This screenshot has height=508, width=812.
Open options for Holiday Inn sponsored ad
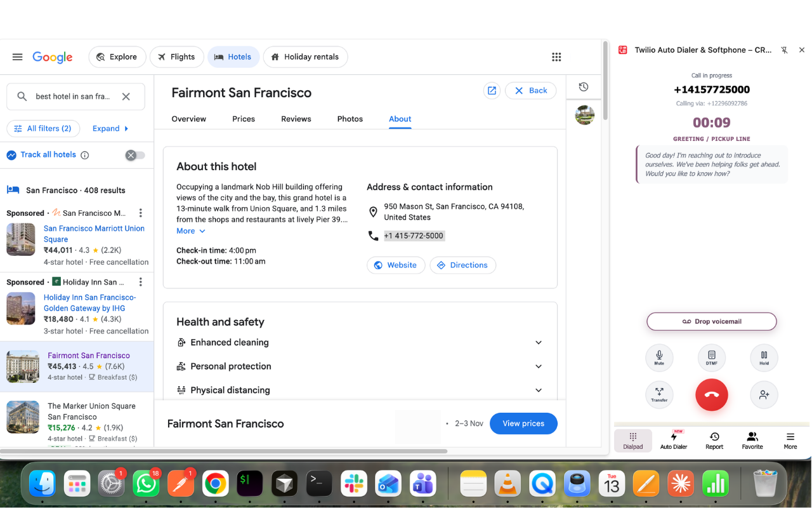tap(141, 282)
